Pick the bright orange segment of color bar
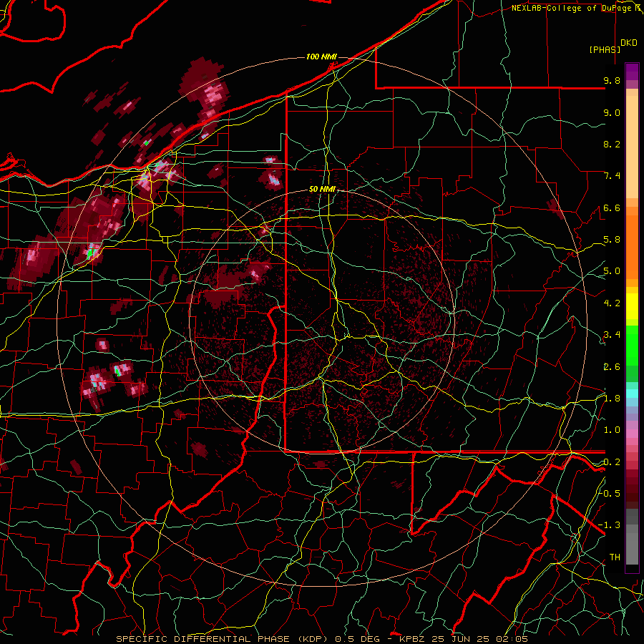Viewport: 644px width, 644px height. [632, 246]
